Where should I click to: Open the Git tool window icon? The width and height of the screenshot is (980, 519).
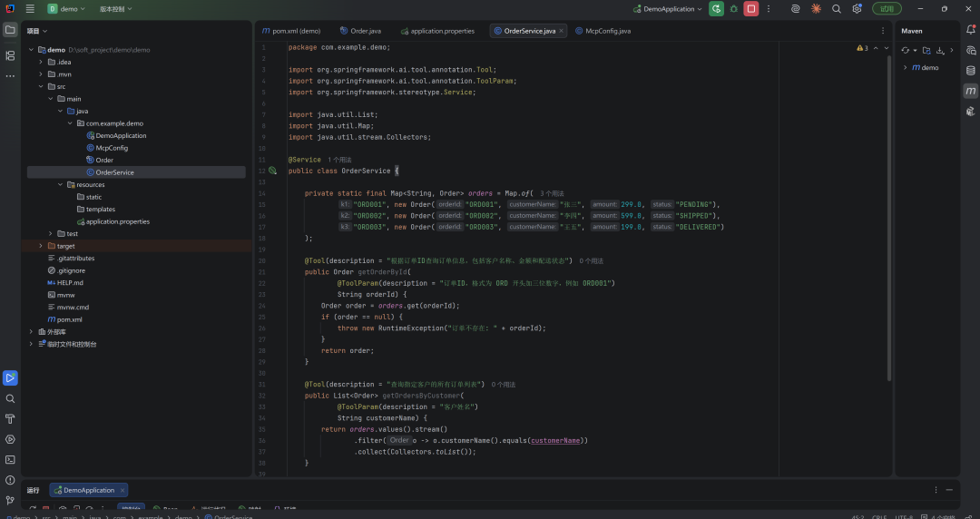pyautogui.click(x=10, y=500)
